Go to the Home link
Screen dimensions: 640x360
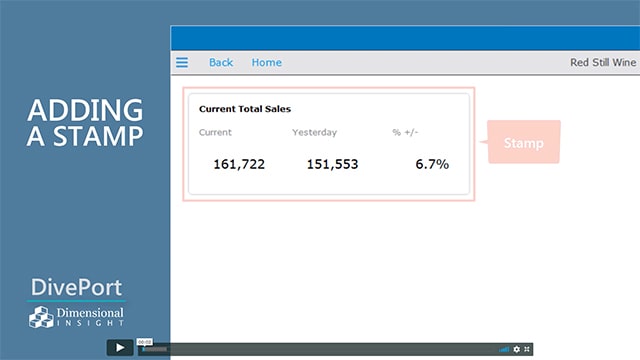click(267, 62)
